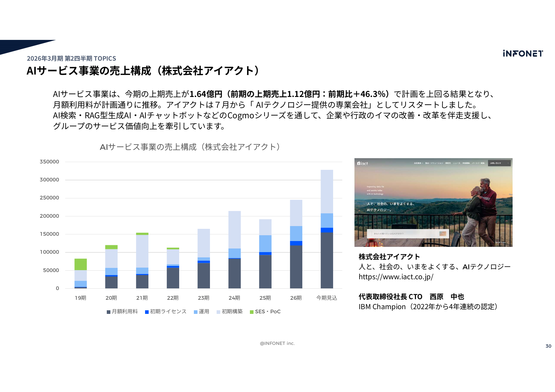The height and width of the screenshot is (392, 555).
Task: Click the 今期見込 bar's 月額利用料 segment
Action: [327, 260]
